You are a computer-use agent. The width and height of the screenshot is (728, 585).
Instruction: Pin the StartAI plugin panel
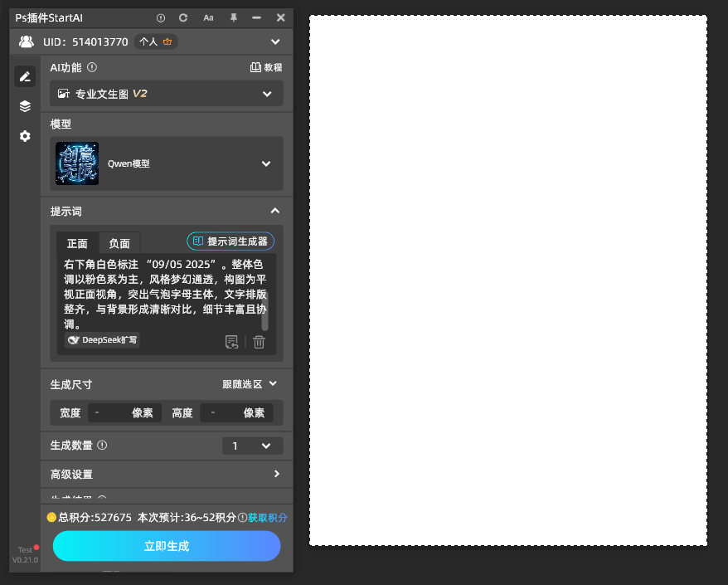pos(233,17)
